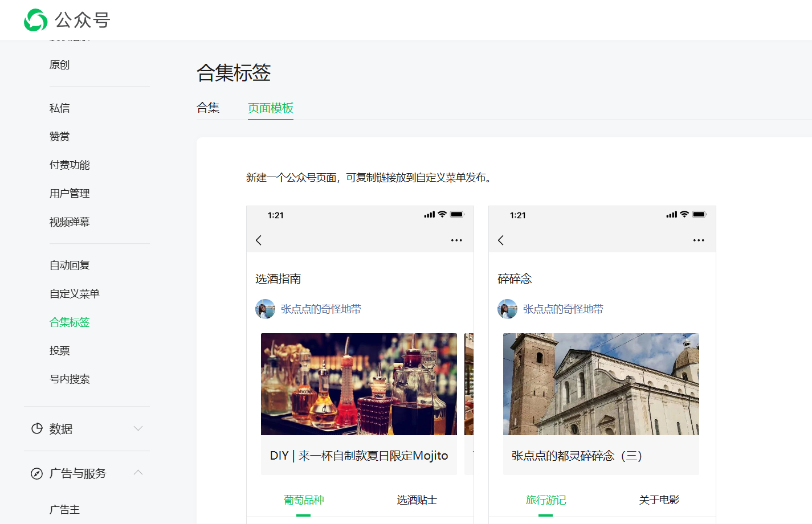Viewport: 812px width, 524px height.
Task: Click the 广告与服务 compass icon
Action: click(x=37, y=473)
